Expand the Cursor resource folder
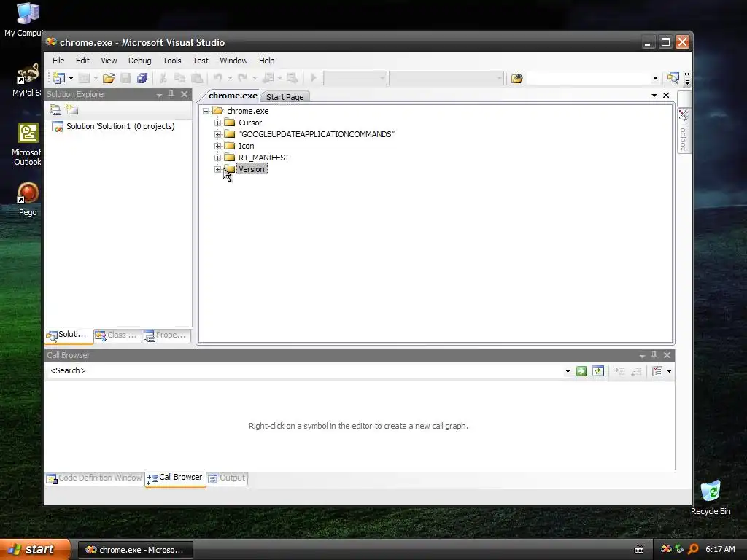 217,122
